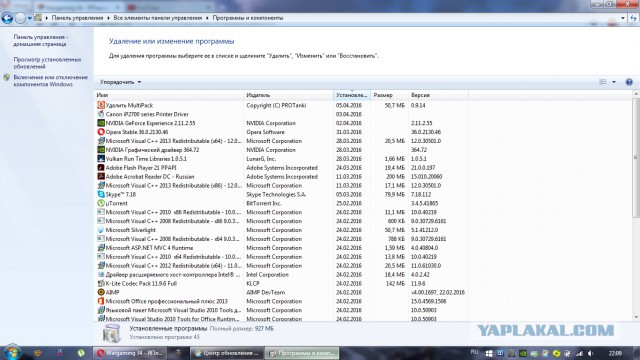This screenshot has width=640, height=360.
Task: Switch to Wargaming Opera taskbar window
Action: point(130,353)
